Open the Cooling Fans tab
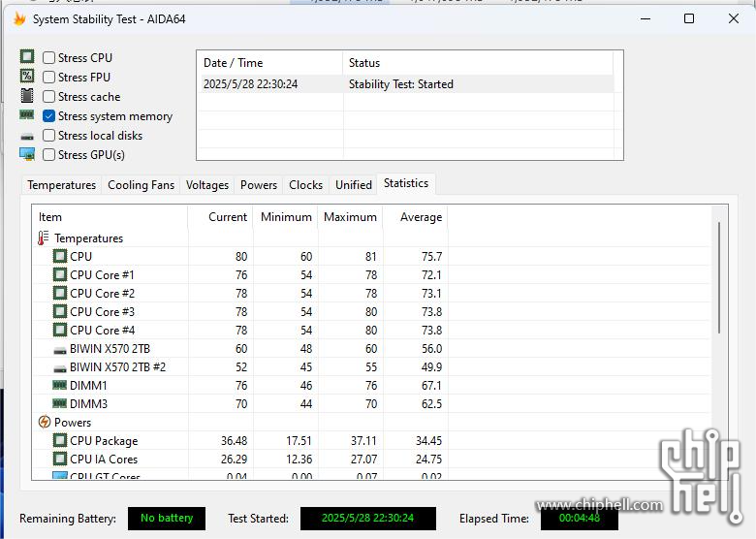The image size is (756, 539). click(x=141, y=185)
